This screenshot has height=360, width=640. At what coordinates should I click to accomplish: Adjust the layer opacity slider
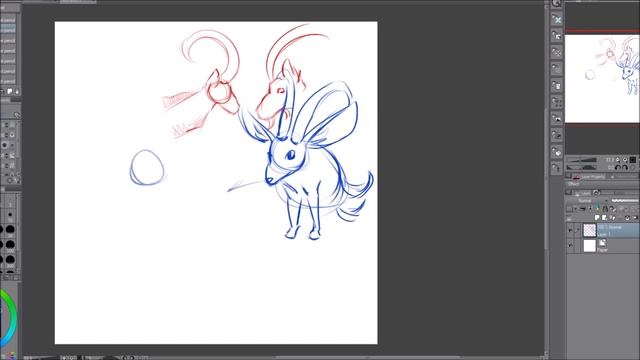point(624,201)
